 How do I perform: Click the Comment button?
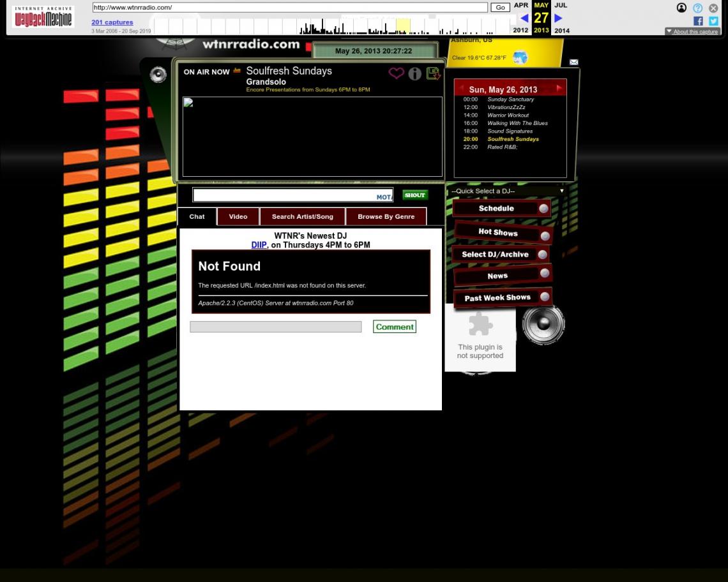click(395, 327)
